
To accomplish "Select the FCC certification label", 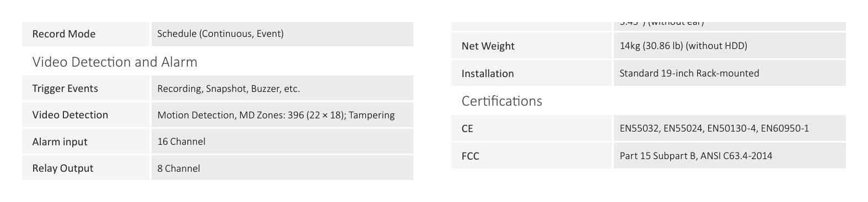I will [x=532, y=156].
